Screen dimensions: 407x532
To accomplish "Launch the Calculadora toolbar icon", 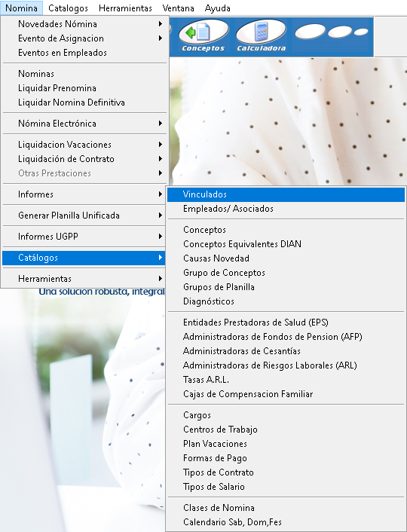I will point(261,36).
